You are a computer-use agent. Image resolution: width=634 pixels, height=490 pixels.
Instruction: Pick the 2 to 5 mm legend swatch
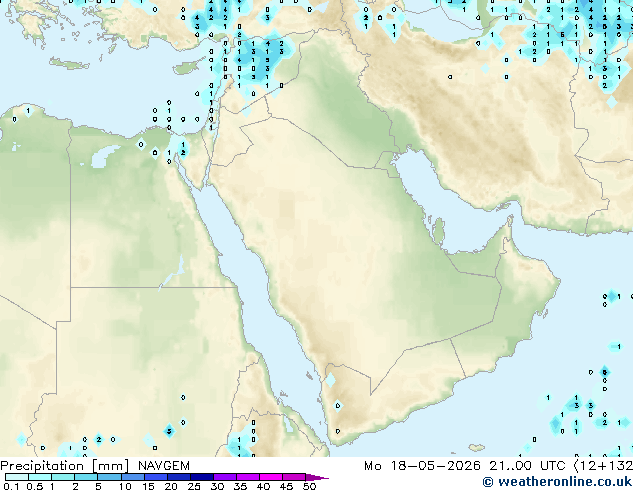pos(86,477)
